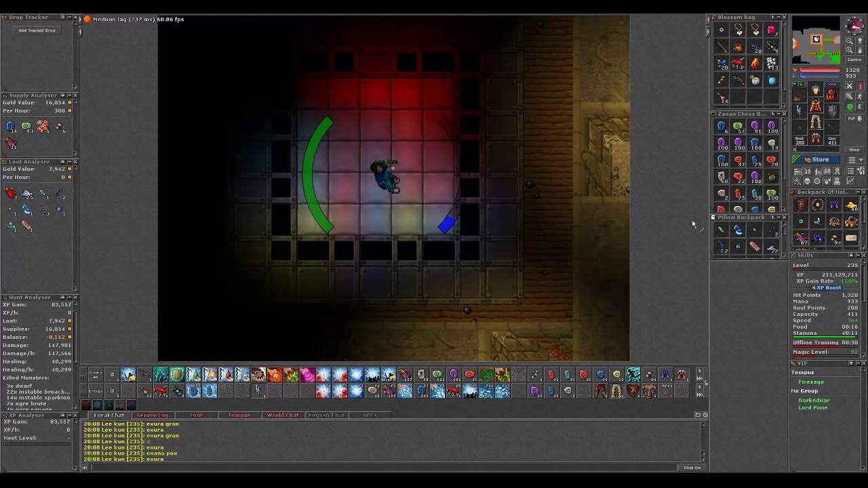Click the amulet equipment slot
Image resolution: width=868 pixels, height=488 pixels.
pos(800,94)
